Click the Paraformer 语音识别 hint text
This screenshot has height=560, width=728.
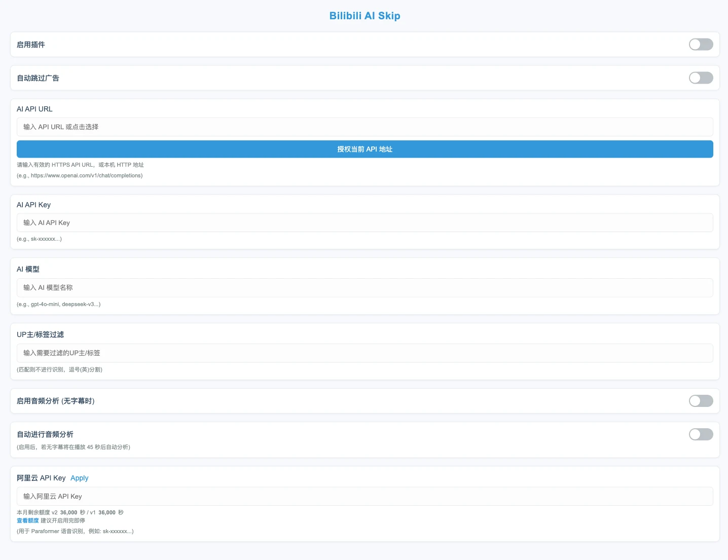pyautogui.click(x=75, y=531)
